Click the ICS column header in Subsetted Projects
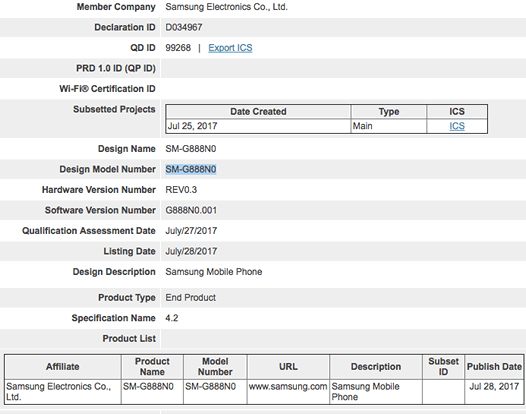Image resolution: width=526 pixels, height=414 pixels. point(457,111)
